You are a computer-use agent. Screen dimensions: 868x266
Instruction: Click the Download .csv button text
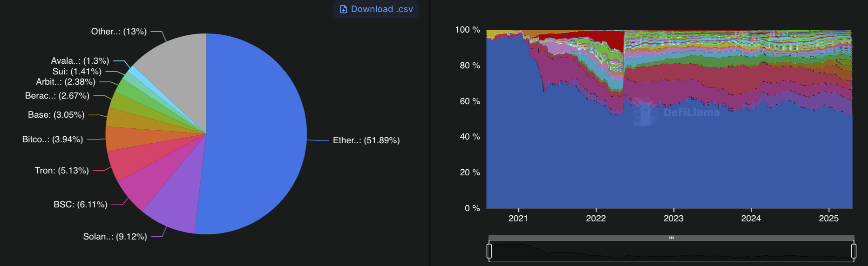(382, 9)
